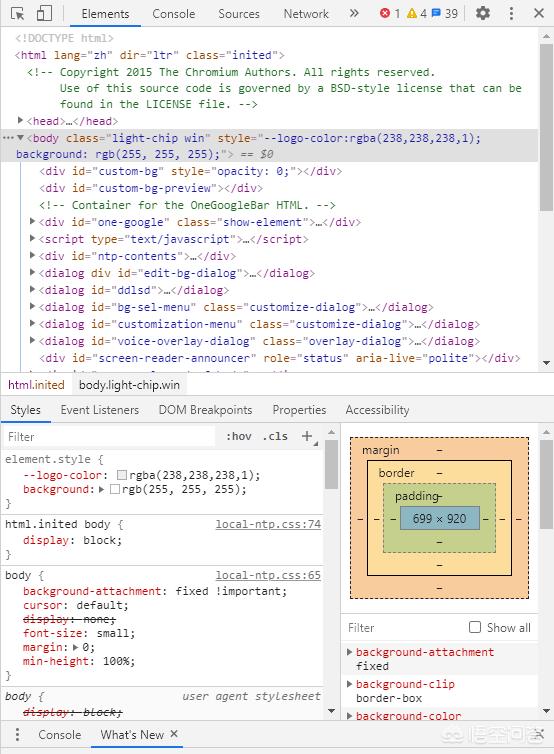Open color picker for background rgb swatch
Viewport: 554px width, 754px height.
coord(115,490)
